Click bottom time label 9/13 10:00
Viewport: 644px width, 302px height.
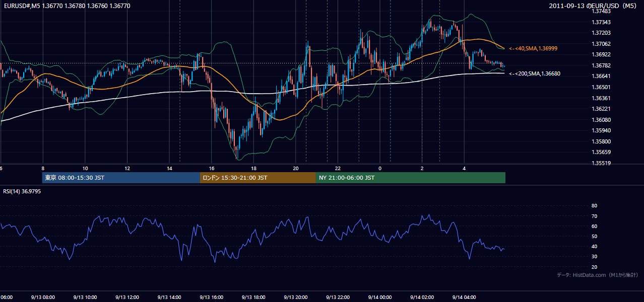(x=85, y=297)
